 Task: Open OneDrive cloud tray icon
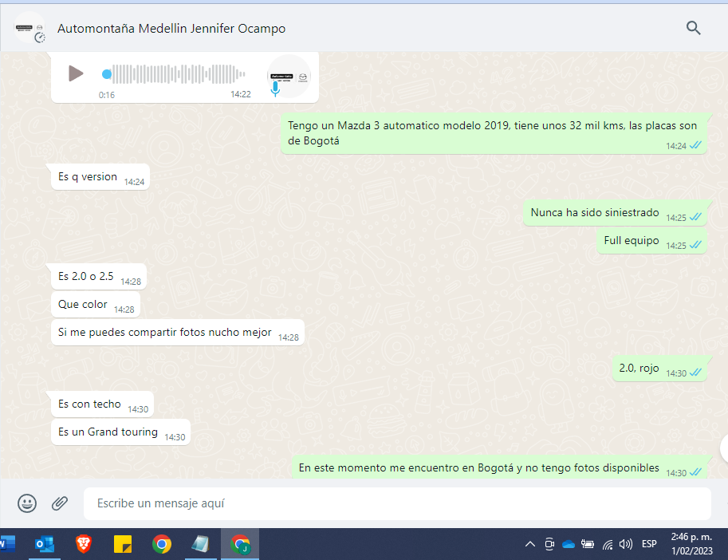click(x=569, y=544)
